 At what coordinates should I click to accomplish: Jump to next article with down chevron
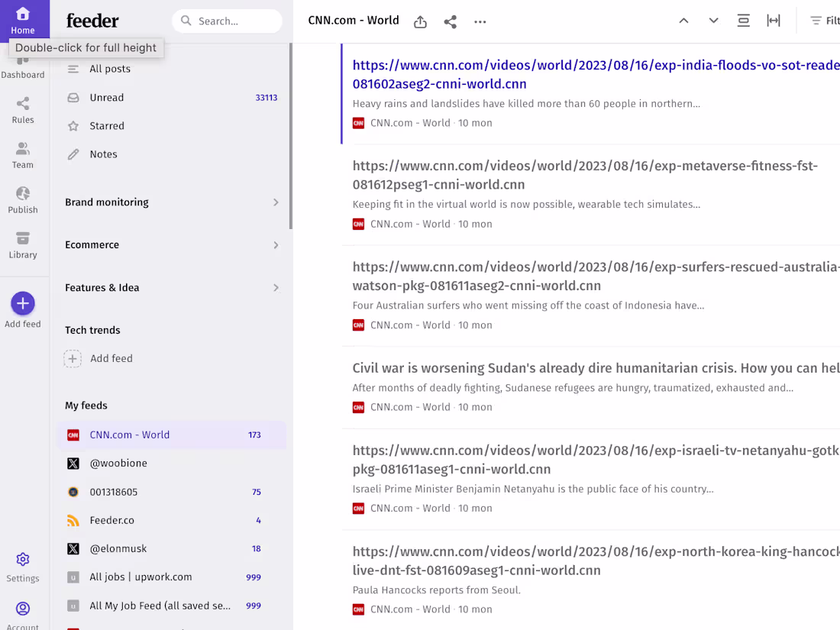[x=713, y=21]
